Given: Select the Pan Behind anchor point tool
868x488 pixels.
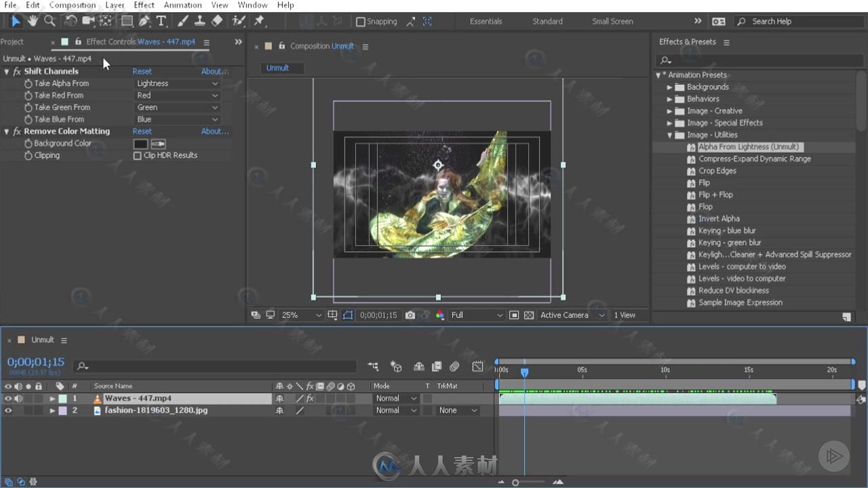Looking at the screenshot, I should point(106,21).
